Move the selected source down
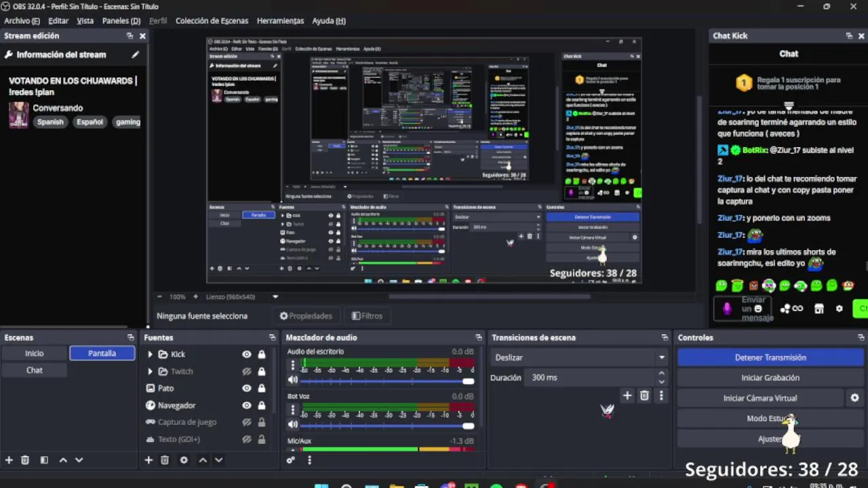 [218, 460]
